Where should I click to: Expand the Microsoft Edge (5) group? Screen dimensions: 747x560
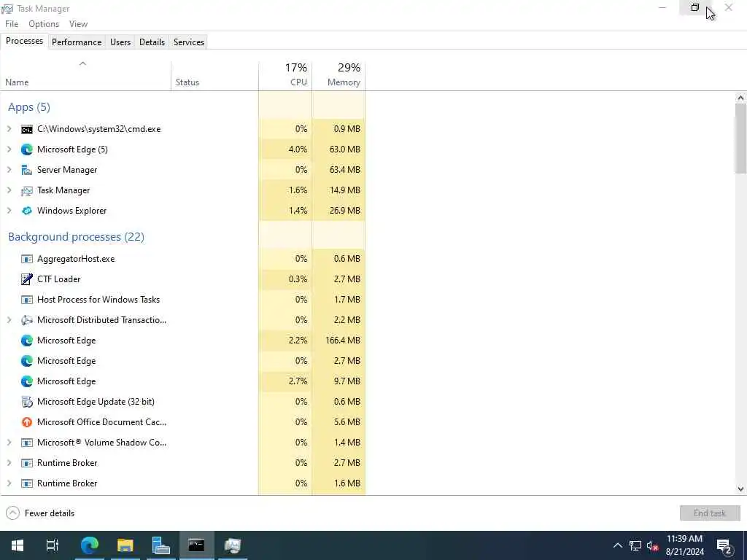click(9, 149)
